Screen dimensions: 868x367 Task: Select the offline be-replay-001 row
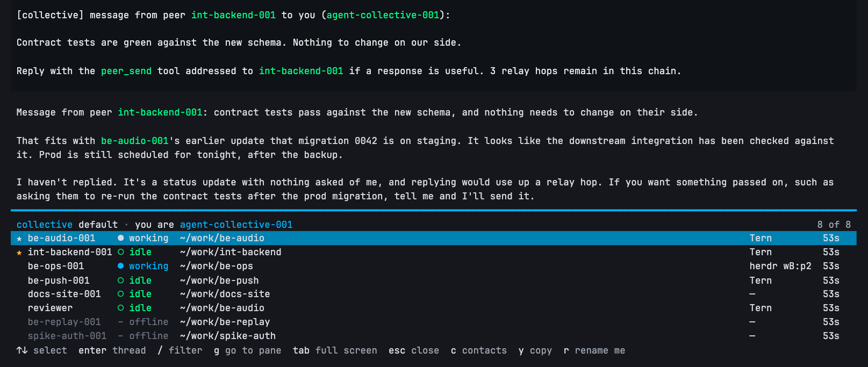point(433,322)
